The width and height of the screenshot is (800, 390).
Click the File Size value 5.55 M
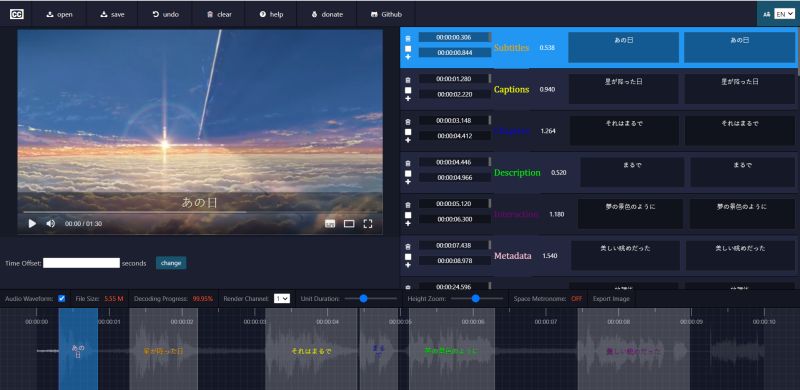tap(114, 299)
